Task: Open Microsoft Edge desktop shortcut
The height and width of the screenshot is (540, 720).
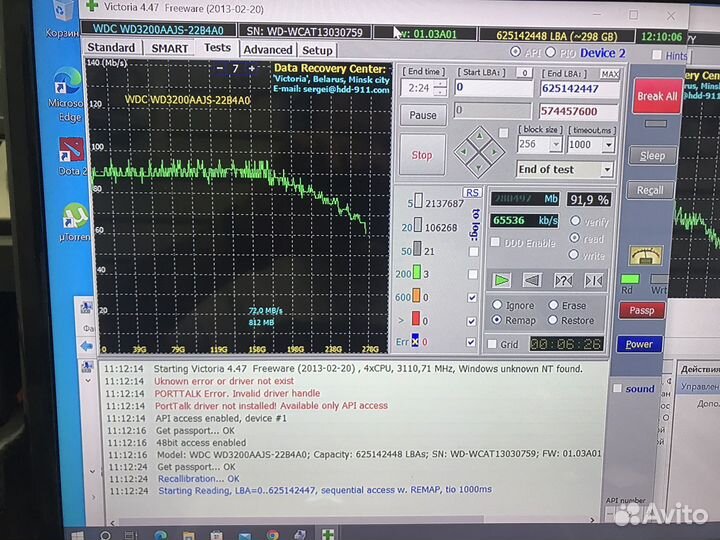Action: [x=68, y=96]
